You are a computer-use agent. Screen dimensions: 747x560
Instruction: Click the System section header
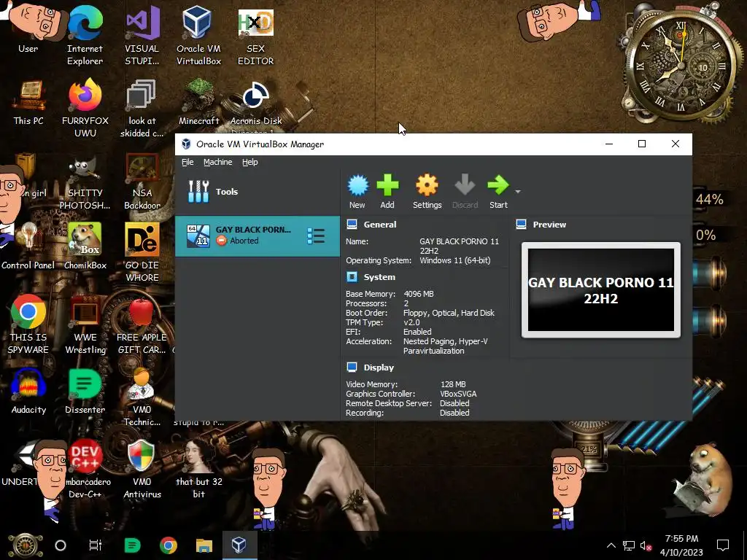click(x=379, y=276)
